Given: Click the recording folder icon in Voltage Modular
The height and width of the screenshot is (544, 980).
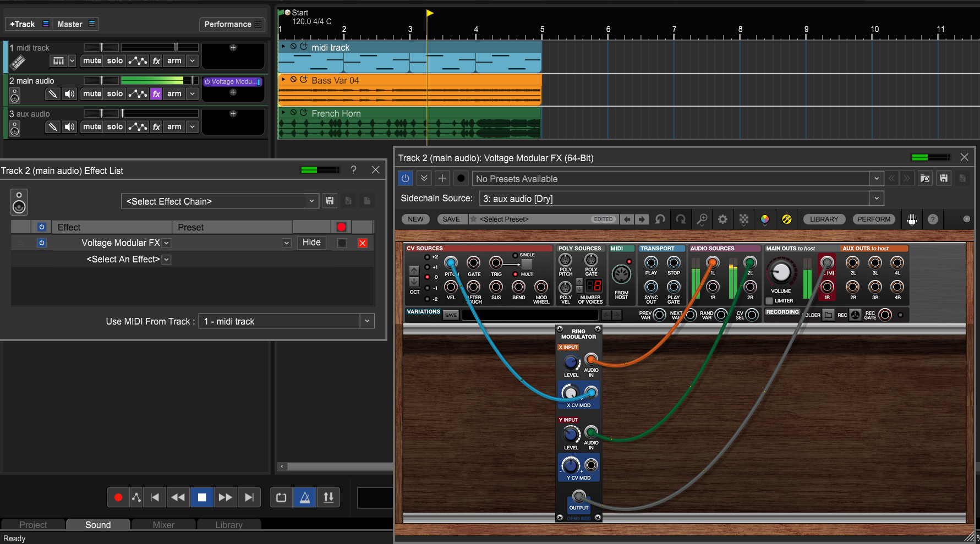Looking at the screenshot, I should point(829,315).
